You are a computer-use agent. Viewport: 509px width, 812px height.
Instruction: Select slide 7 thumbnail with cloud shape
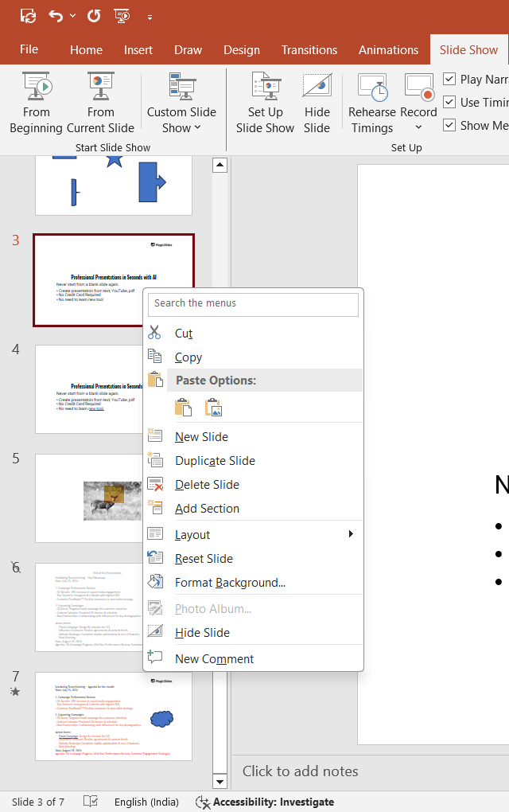pyautogui.click(x=114, y=716)
